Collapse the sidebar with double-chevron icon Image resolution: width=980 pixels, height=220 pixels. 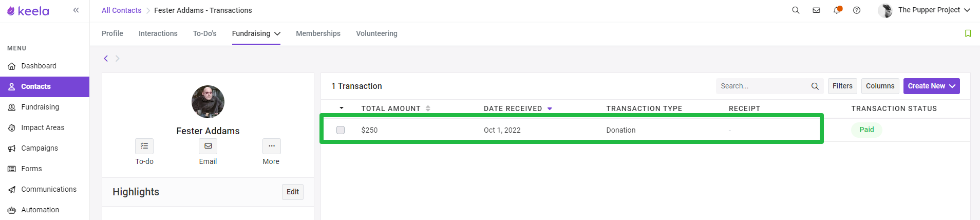76,10
